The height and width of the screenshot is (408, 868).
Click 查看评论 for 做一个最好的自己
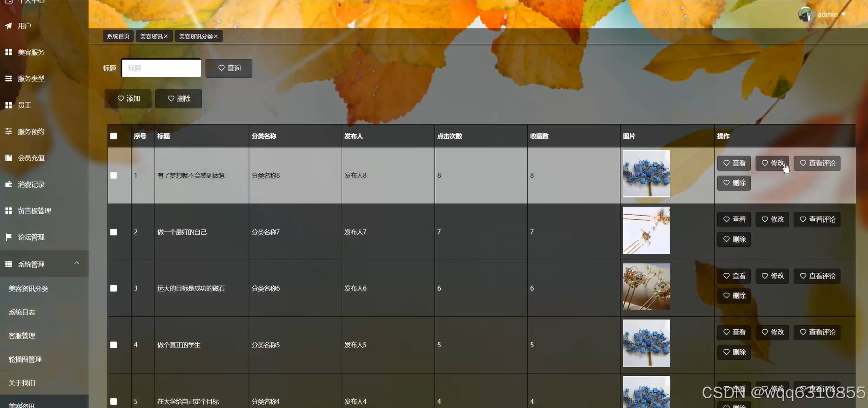click(x=817, y=219)
